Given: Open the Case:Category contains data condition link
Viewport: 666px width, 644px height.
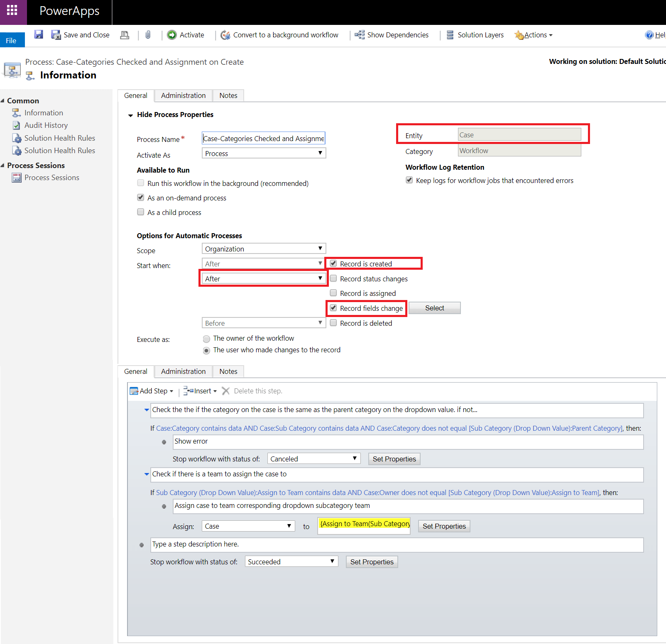Looking at the screenshot, I should tap(389, 428).
